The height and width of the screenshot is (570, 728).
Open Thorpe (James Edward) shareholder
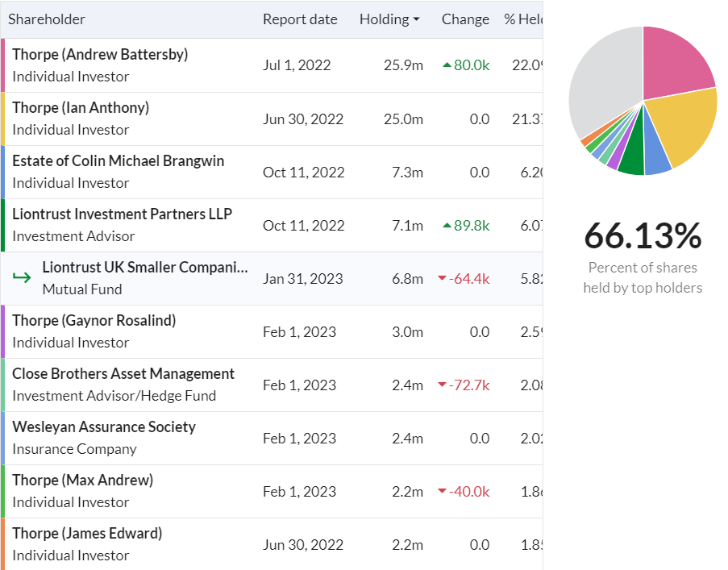[x=87, y=534]
